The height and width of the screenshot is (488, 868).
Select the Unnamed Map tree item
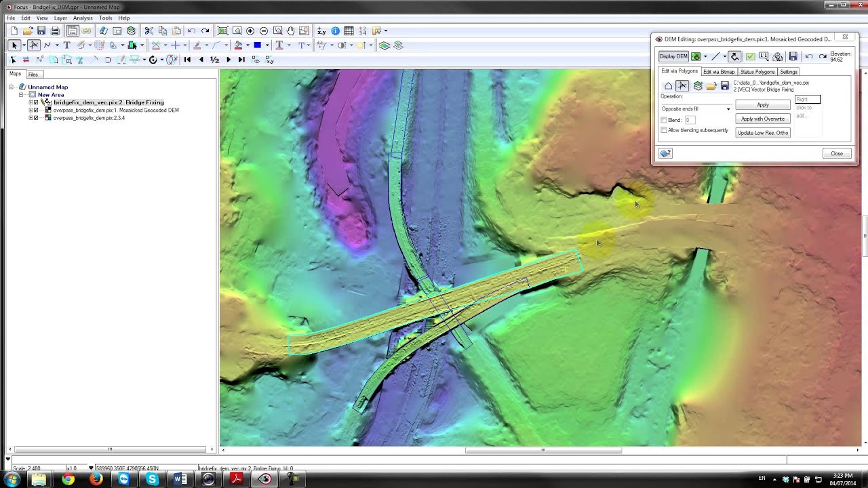click(47, 87)
